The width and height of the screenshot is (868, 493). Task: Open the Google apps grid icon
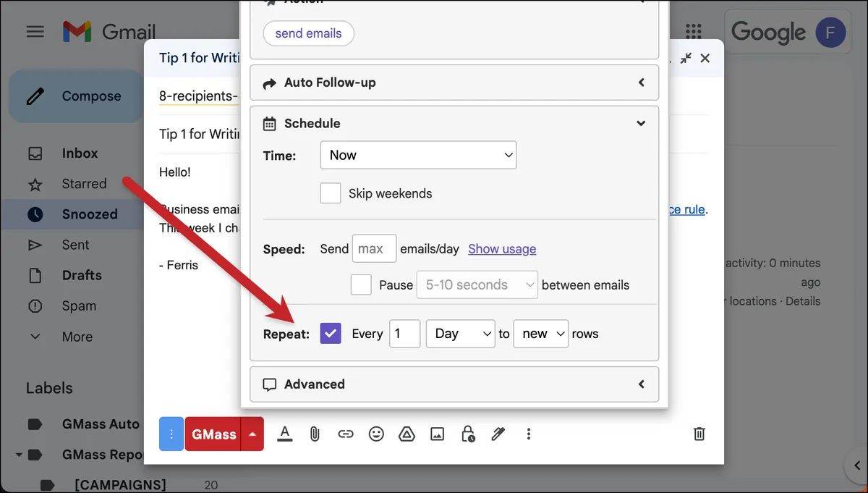pos(694,32)
